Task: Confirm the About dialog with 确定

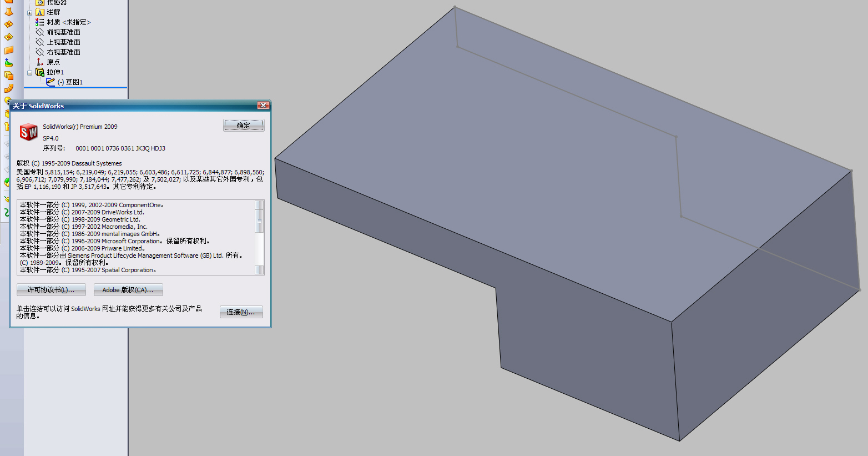Action: click(x=244, y=126)
